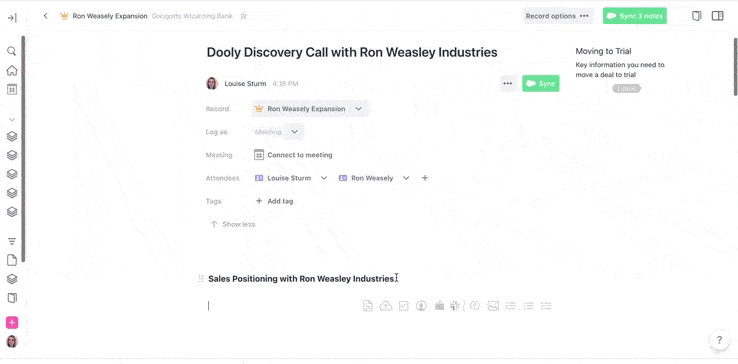The width and height of the screenshot is (738, 364).
Task: Insert a template using the document icon
Action: tap(368, 306)
